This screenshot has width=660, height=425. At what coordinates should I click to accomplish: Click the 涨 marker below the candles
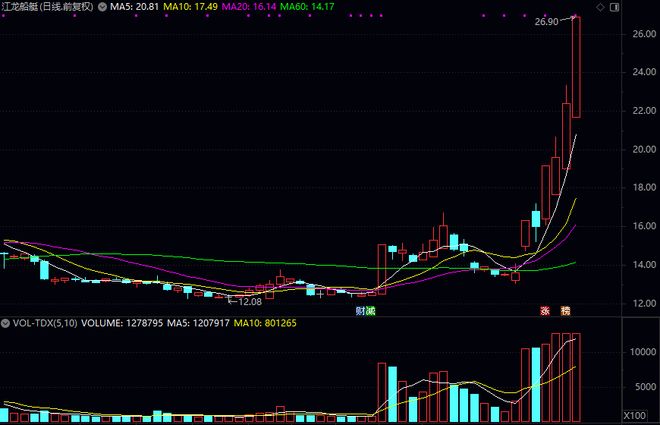click(546, 310)
